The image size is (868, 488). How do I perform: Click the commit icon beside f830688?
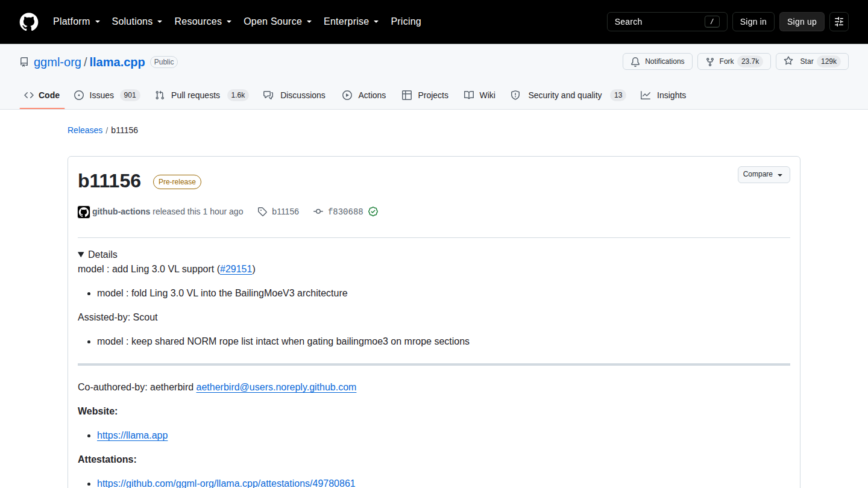click(318, 211)
